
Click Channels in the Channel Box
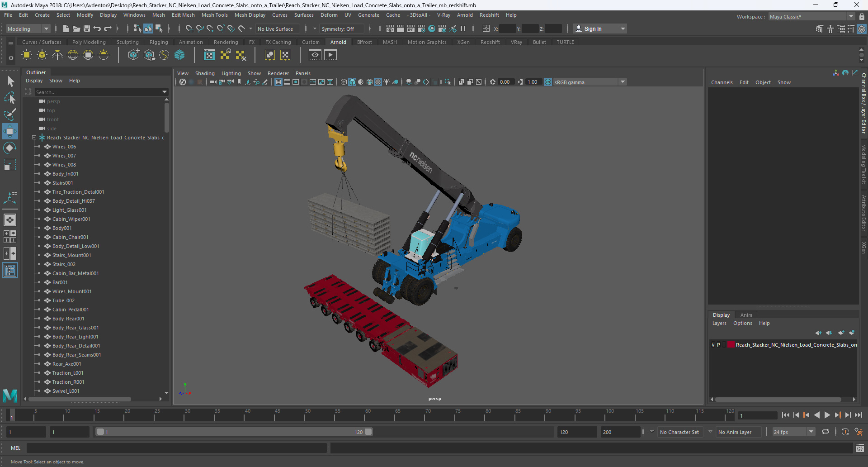[722, 82]
